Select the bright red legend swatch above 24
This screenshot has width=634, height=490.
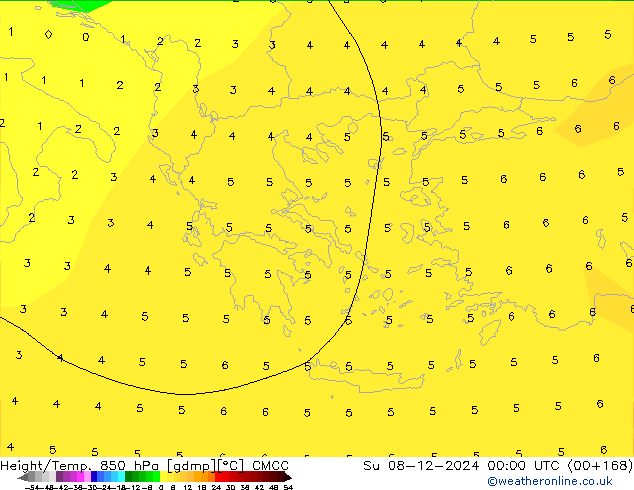218,476
